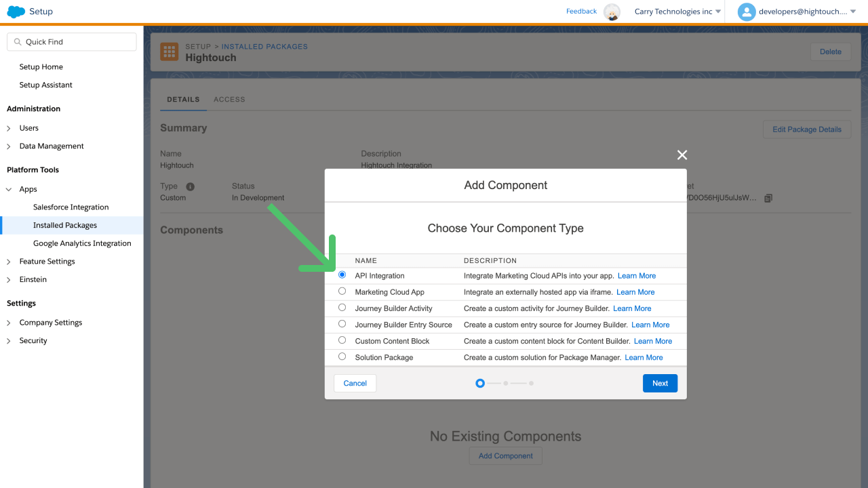Screen dimensions: 868x488
Task: Click the Installed Packages breadcrumb link
Action: pos(264,47)
